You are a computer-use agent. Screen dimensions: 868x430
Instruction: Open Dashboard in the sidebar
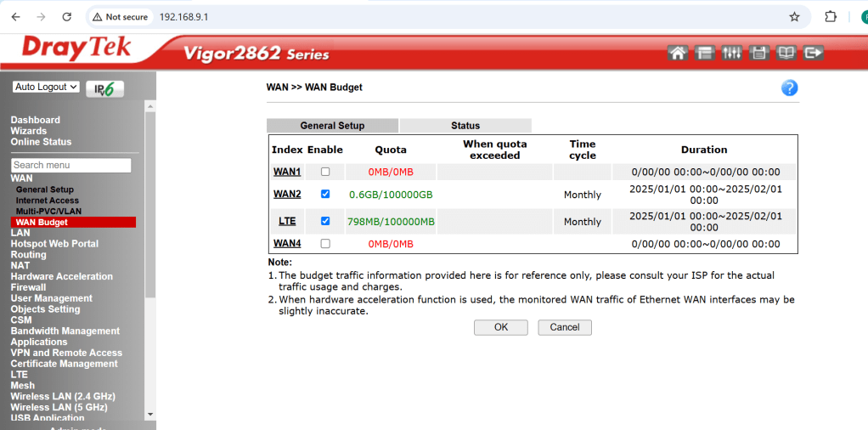coord(36,120)
